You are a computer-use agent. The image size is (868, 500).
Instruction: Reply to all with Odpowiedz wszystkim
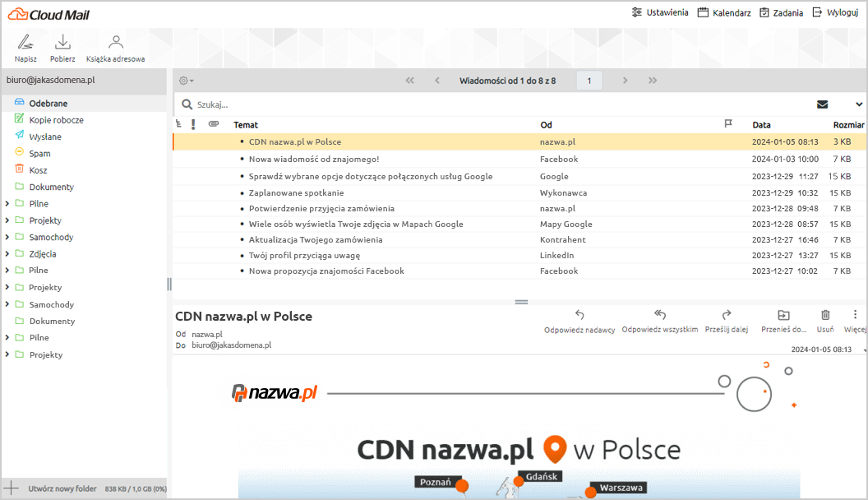coord(660,322)
